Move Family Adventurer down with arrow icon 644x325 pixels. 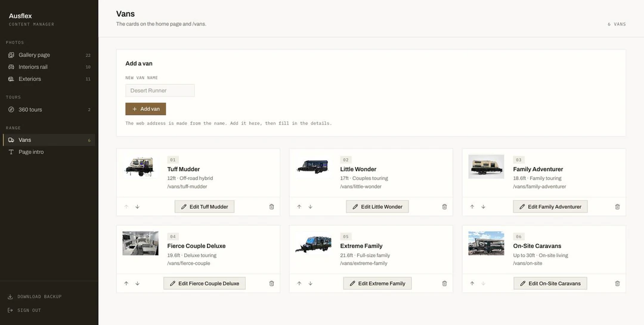coord(484,207)
